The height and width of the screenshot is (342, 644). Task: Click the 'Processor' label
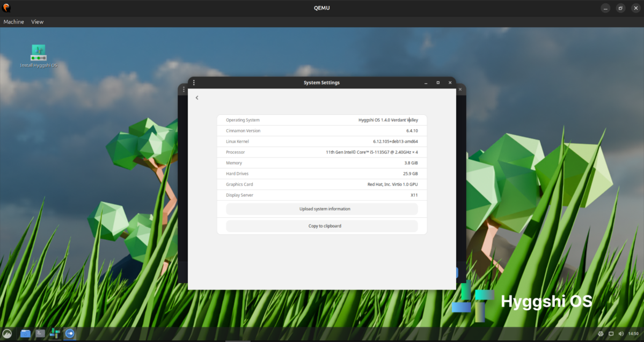point(235,152)
